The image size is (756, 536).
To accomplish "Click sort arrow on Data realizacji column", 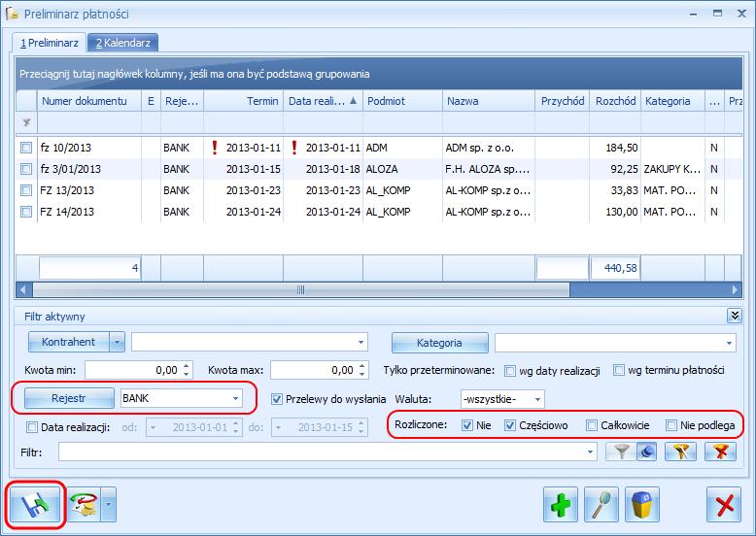I will tap(354, 101).
